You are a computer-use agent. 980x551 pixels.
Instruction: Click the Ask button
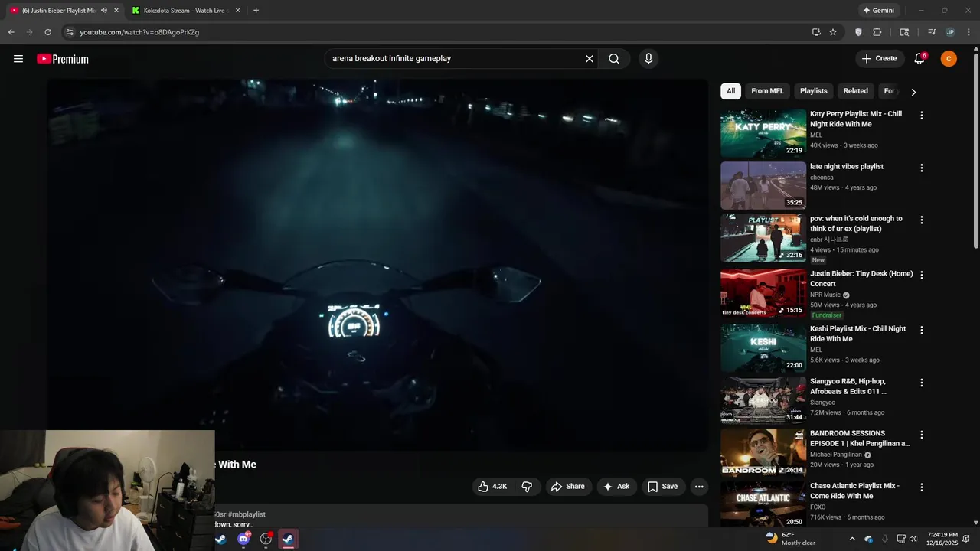coord(616,487)
